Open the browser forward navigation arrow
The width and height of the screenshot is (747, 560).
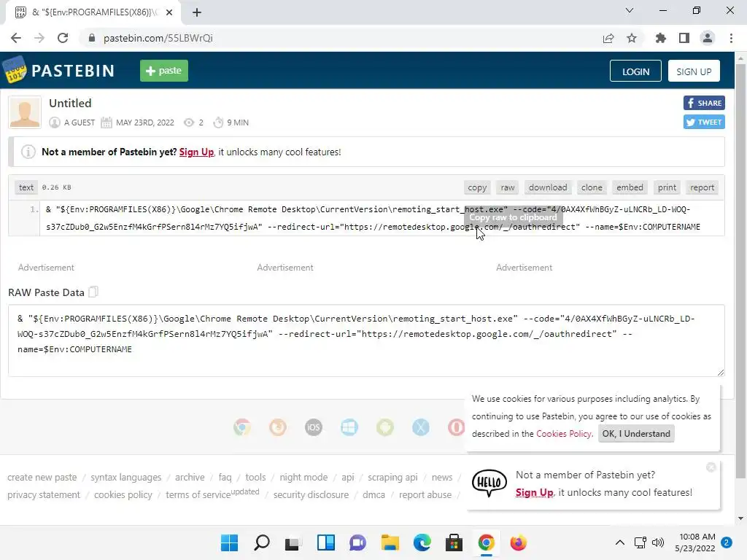click(x=39, y=38)
